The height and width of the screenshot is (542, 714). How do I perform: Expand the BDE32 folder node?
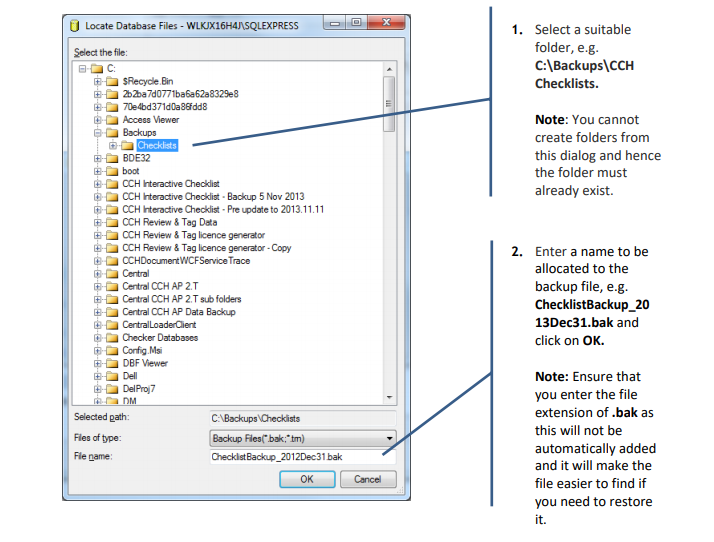click(x=97, y=159)
